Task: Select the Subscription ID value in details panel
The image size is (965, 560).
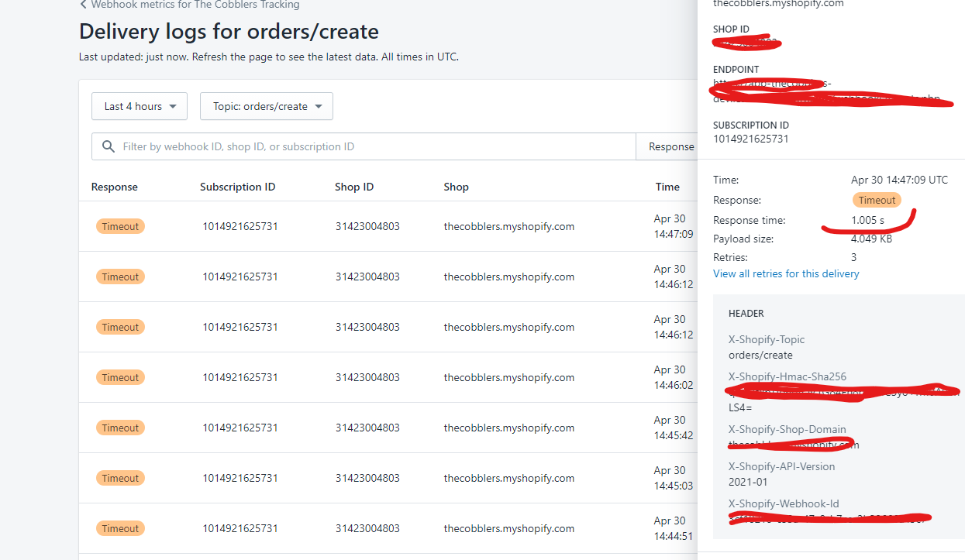Action: (750, 139)
